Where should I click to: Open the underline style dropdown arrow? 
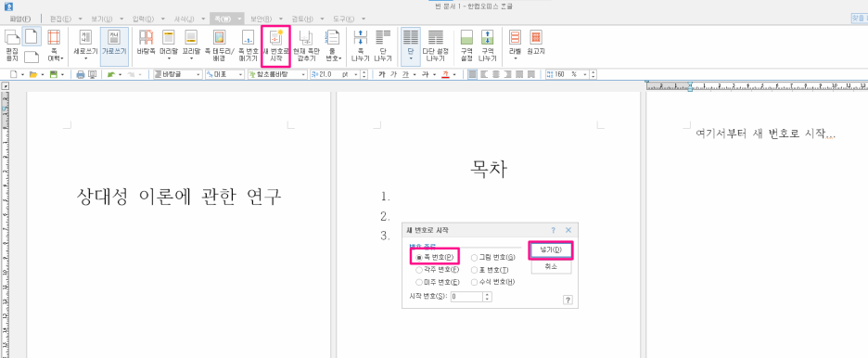coord(415,74)
